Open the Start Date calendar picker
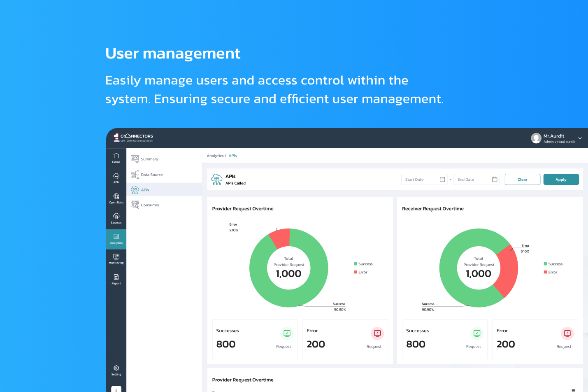The height and width of the screenshot is (392, 588). point(442,180)
